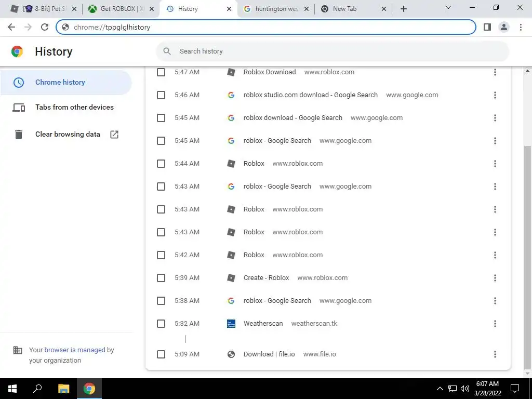Image resolution: width=532 pixels, height=399 pixels.
Task: Click the devices icon for Tabs from other devices
Action: (19, 108)
